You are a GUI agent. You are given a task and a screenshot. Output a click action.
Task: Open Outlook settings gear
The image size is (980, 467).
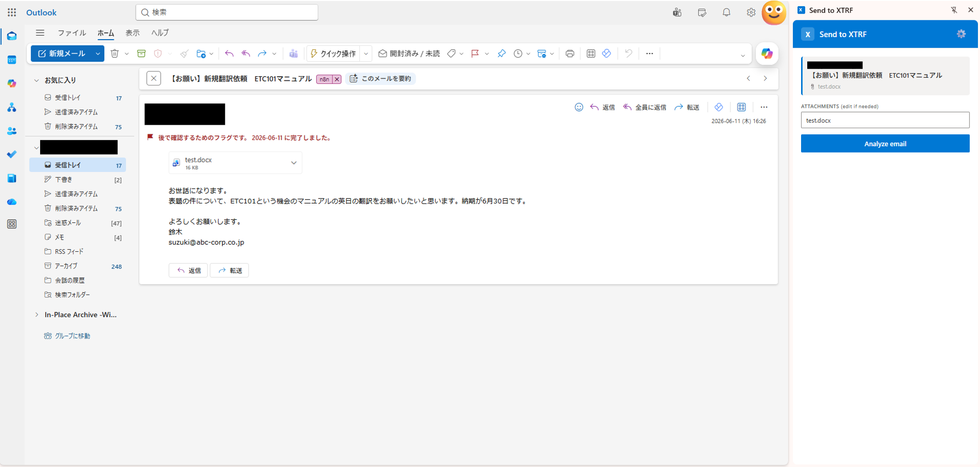(751, 12)
